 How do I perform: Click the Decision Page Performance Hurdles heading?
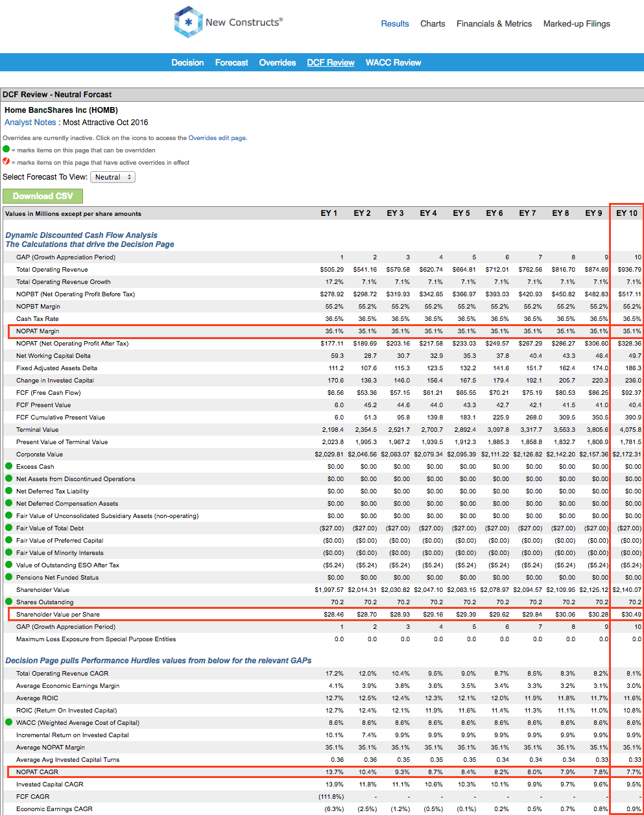coord(158,661)
